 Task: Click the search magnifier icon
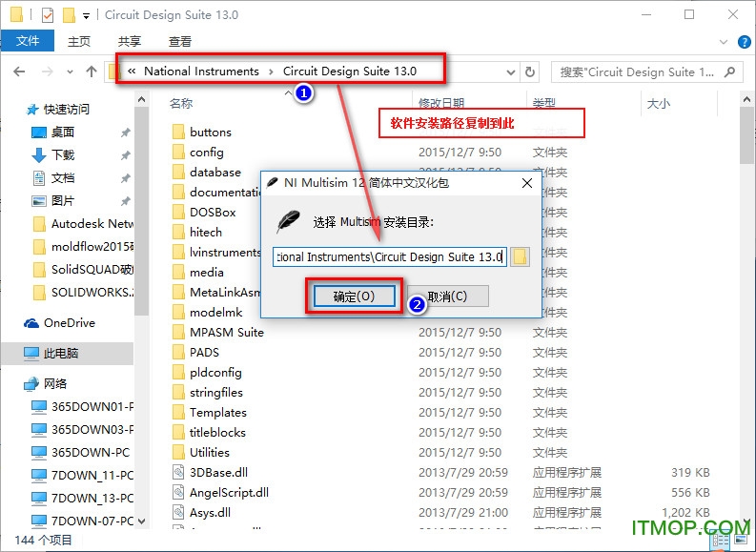coord(730,72)
